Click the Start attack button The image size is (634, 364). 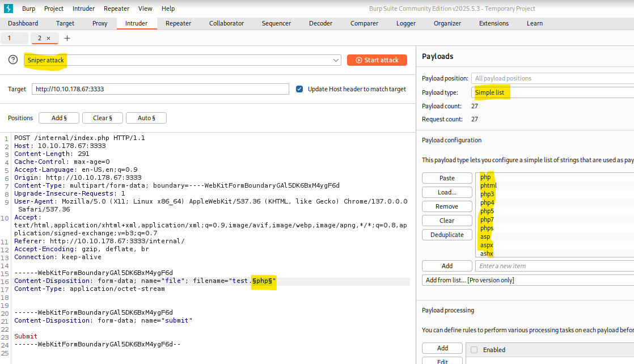pos(377,60)
